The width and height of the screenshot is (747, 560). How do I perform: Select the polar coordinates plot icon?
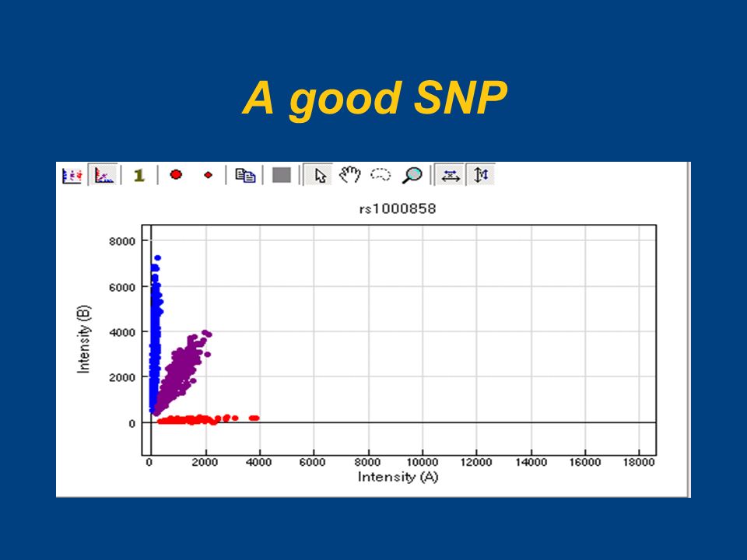tap(72, 175)
